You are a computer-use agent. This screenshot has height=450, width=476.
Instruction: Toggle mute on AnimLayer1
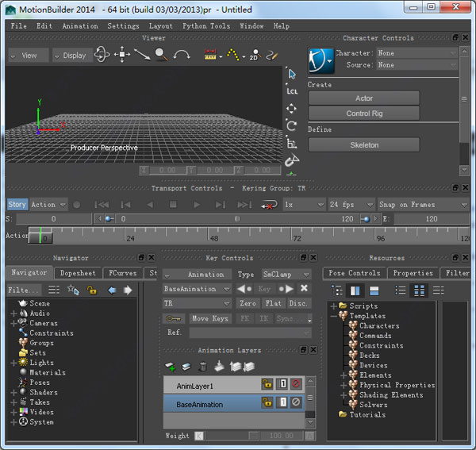coord(296,384)
